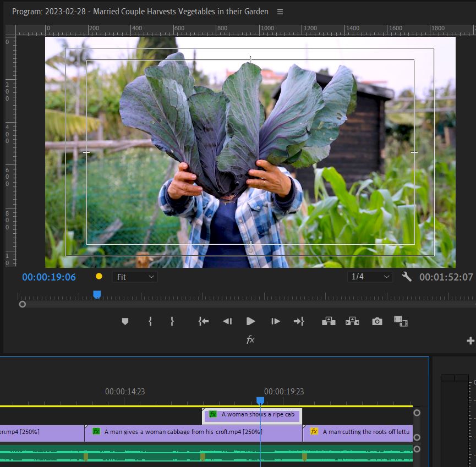
Task: Open the Program monitor panel menu
Action: [280, 12]
